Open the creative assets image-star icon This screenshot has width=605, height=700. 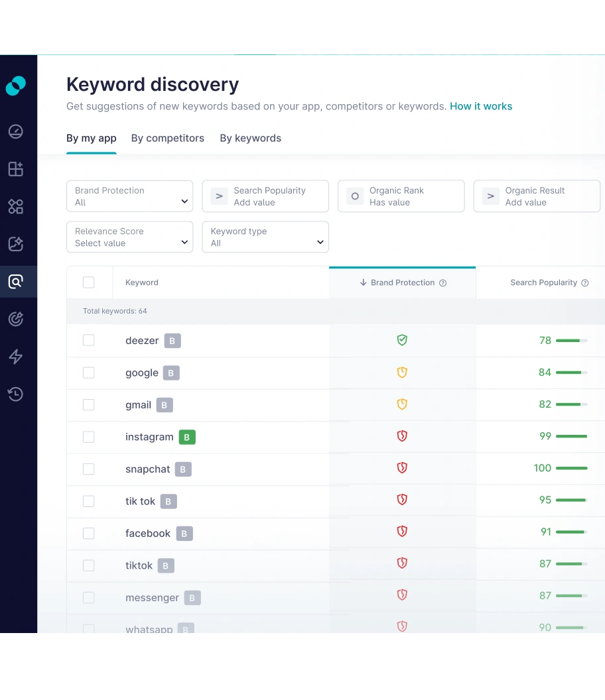[16, 243]
